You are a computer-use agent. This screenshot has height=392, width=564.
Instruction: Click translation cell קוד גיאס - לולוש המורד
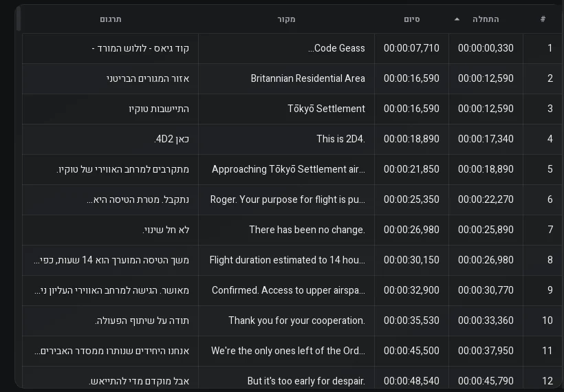click(x=111, y=48)
